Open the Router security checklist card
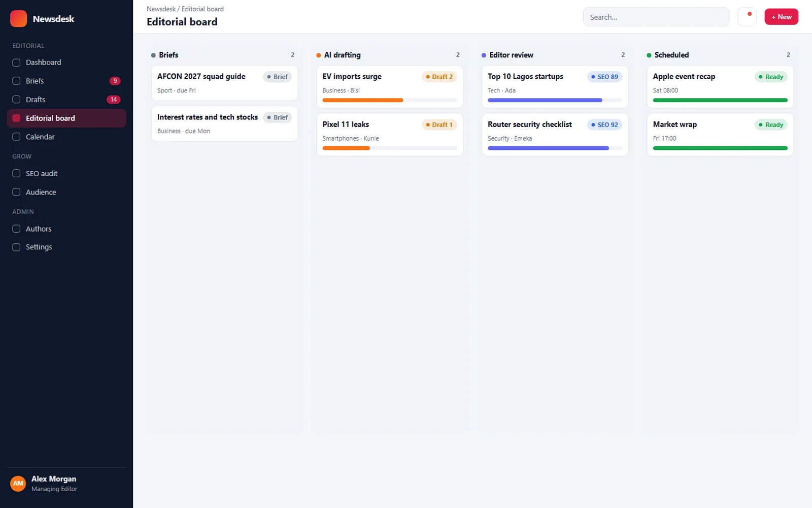The height and width of the screenshot is (508, 812). (x=555, y=135)
